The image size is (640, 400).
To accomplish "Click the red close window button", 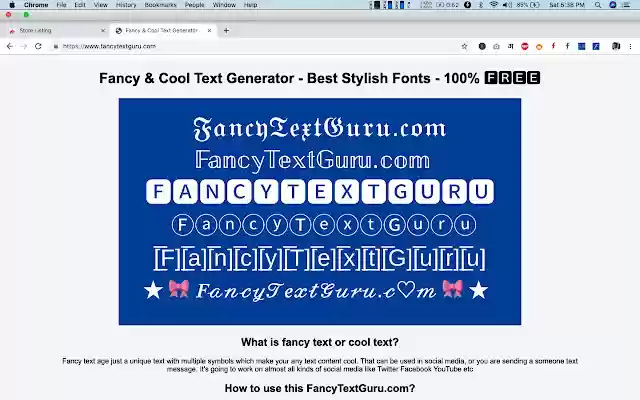I will (8, 15).
